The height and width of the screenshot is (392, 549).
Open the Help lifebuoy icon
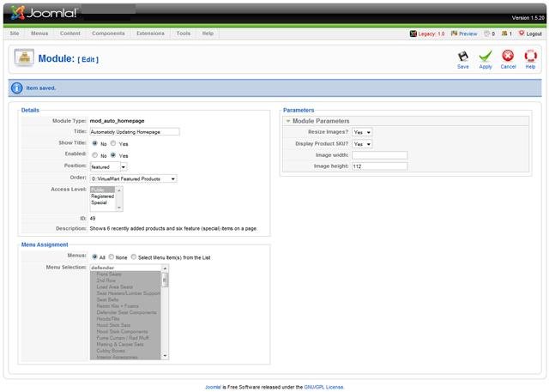tap(530, 56)
